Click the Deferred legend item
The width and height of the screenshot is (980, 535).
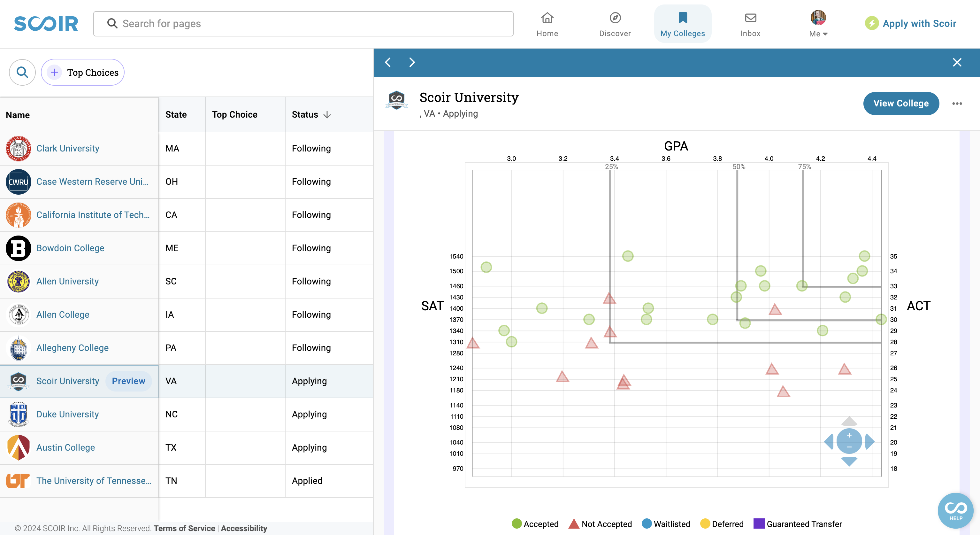[x=722, y=524]
